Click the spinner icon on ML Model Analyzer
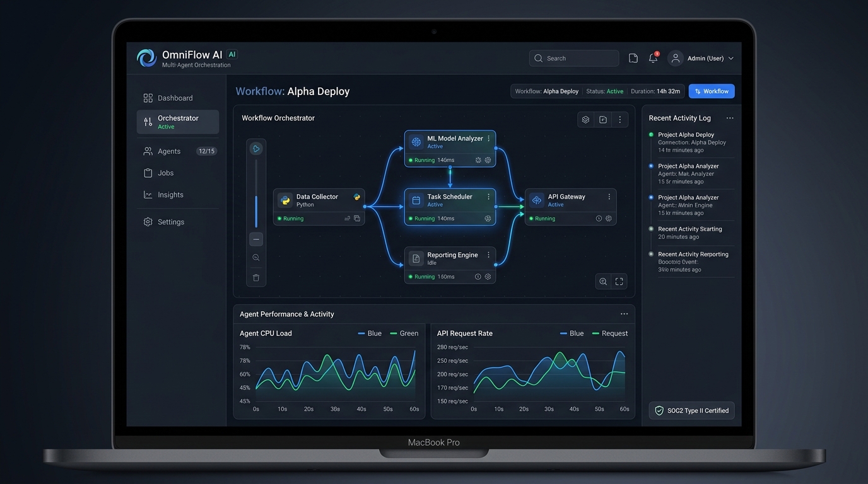868x484 pixels. click(x=478, y=160)
